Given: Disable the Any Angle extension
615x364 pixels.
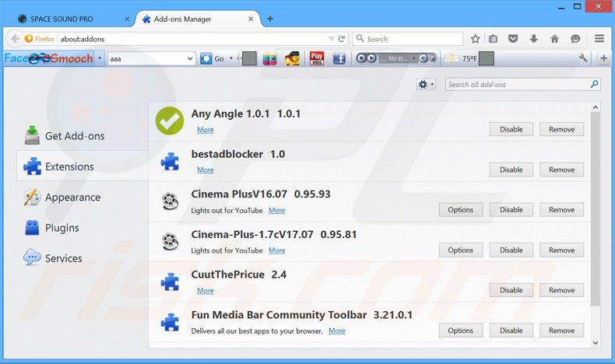Looking at the screenshot, I should 511,129.
